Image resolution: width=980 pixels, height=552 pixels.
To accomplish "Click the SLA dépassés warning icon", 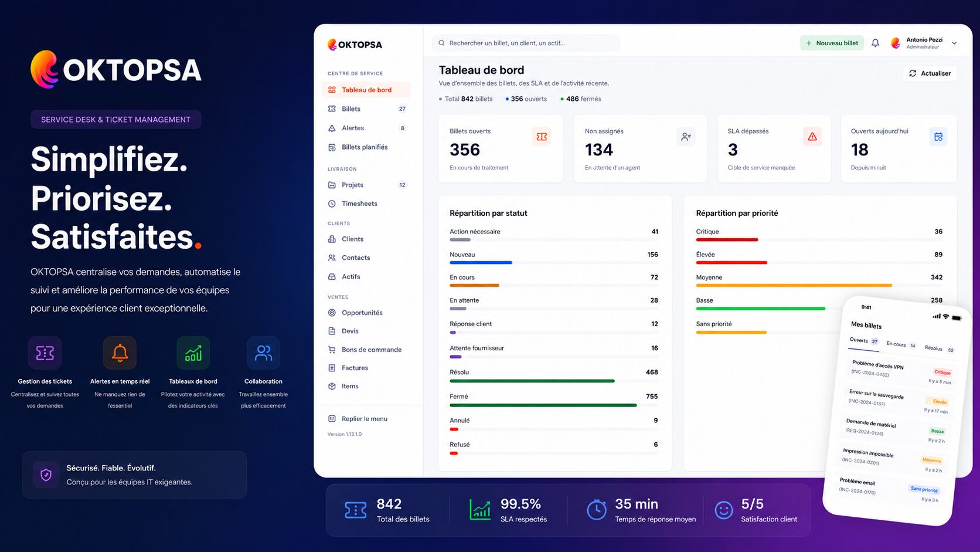I will [x=812, y=137].
